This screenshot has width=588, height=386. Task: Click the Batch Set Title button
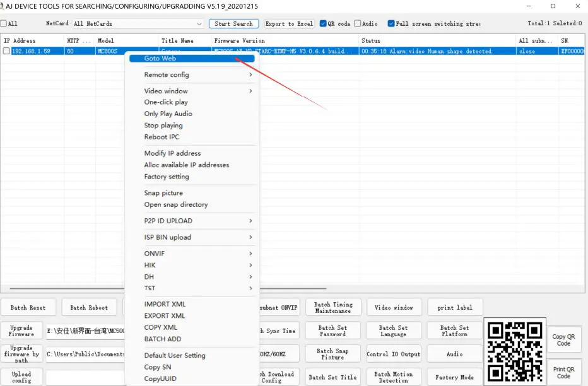(x=332, y=377)
